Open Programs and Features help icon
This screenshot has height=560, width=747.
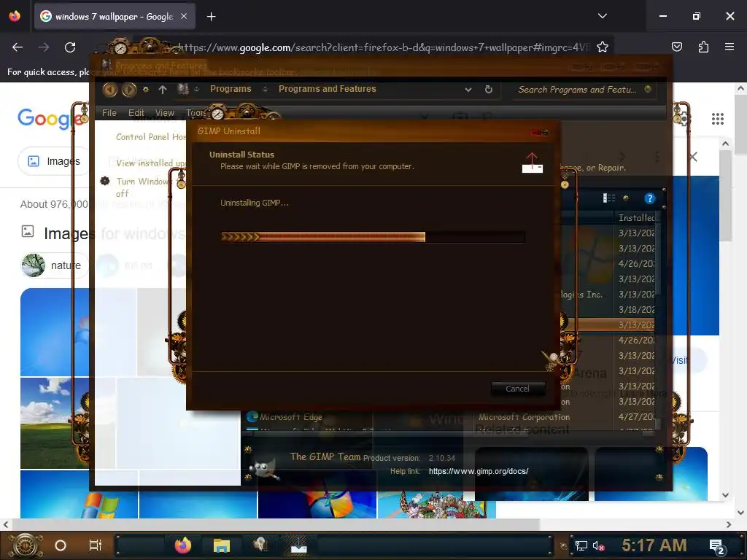[649, 198]
